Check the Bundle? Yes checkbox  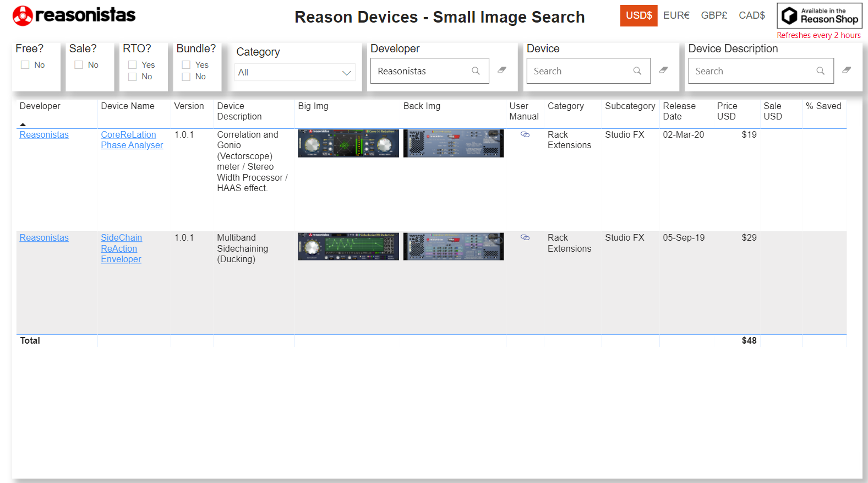click(x=186, y=65)
